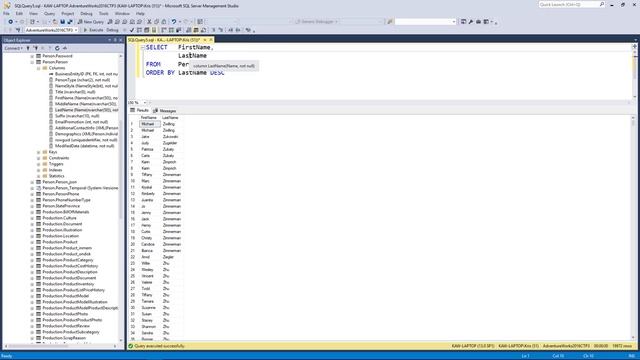Open the Project menu

click(68, 13)
